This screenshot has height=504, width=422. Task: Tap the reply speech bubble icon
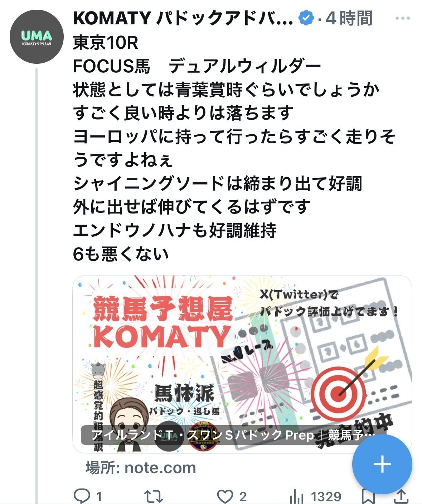pos(82,496)
